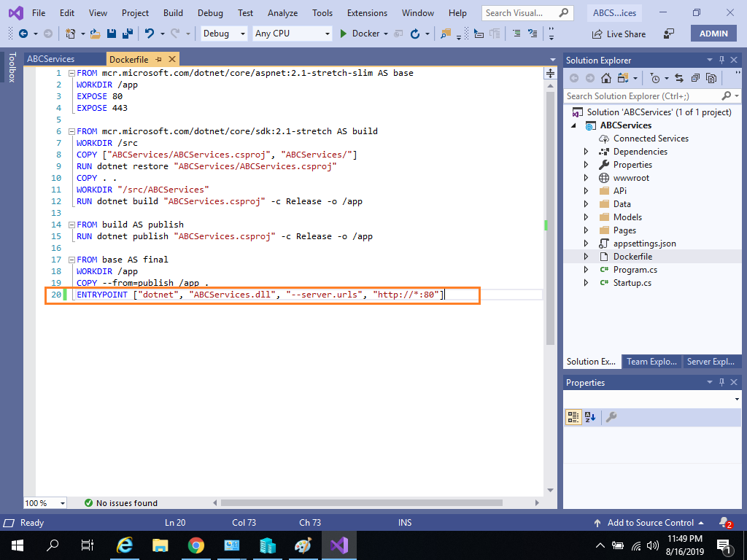The image size is (747, 560).
Task: Open the Toolbox side panel tab
Action: [12, 67]
